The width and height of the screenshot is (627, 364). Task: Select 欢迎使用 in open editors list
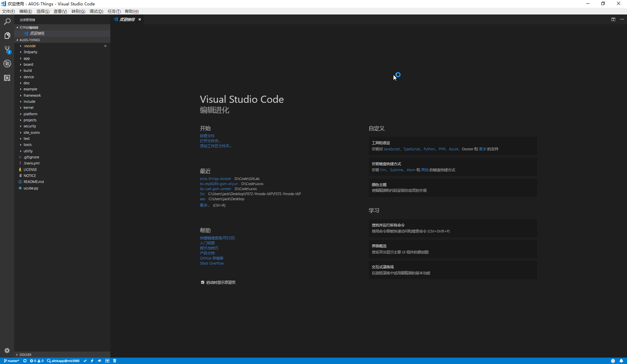[62, 33]
